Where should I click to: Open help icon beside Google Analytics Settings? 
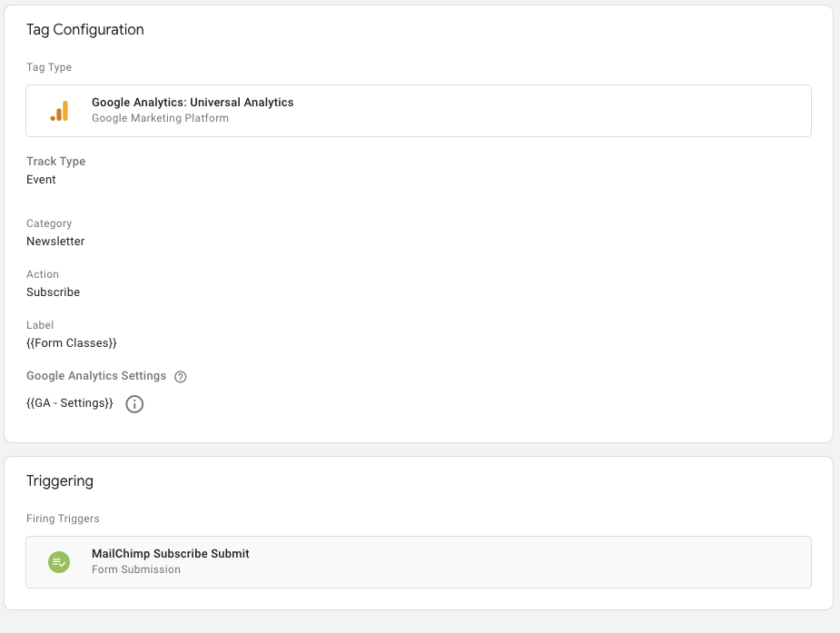click(x=180, y=377)
